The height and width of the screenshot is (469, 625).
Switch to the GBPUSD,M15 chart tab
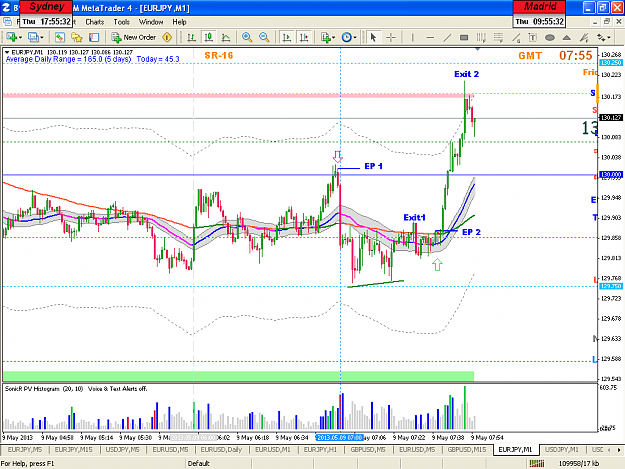(x=467, y=449)
